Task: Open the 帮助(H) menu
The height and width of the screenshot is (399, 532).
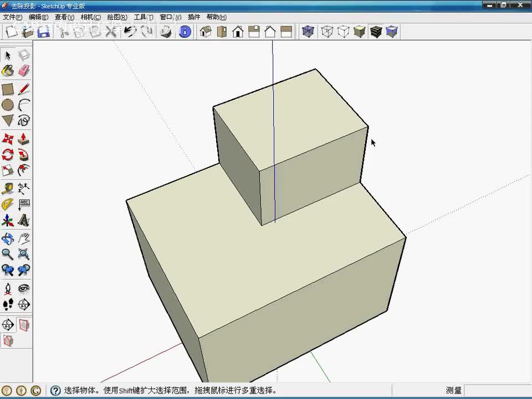Action: click(216, 17)
